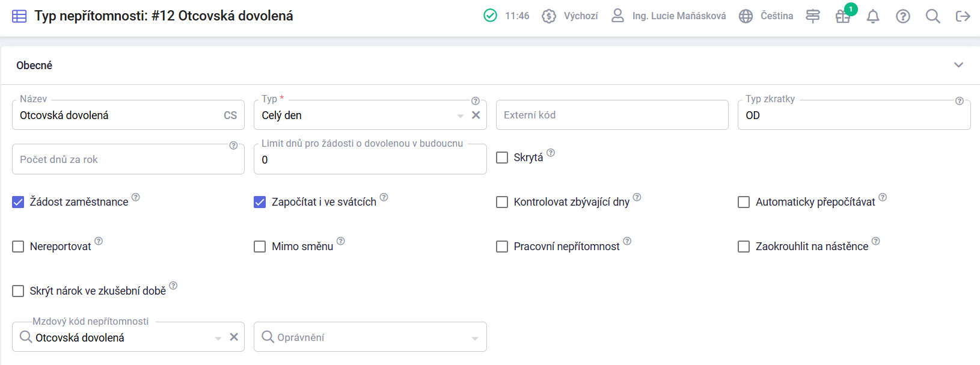
Task: Clear the Typ field with X icon
Action: point(476,115)
